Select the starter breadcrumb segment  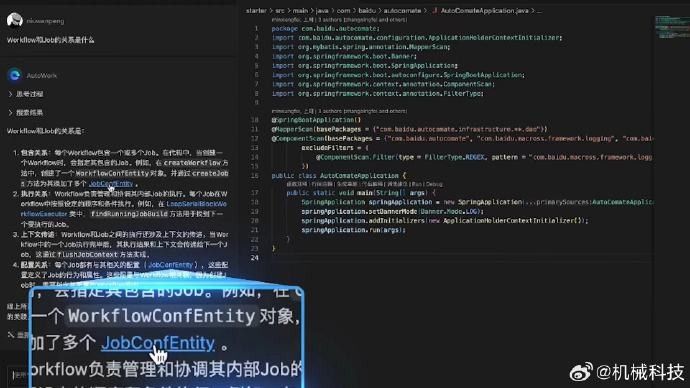256,11
